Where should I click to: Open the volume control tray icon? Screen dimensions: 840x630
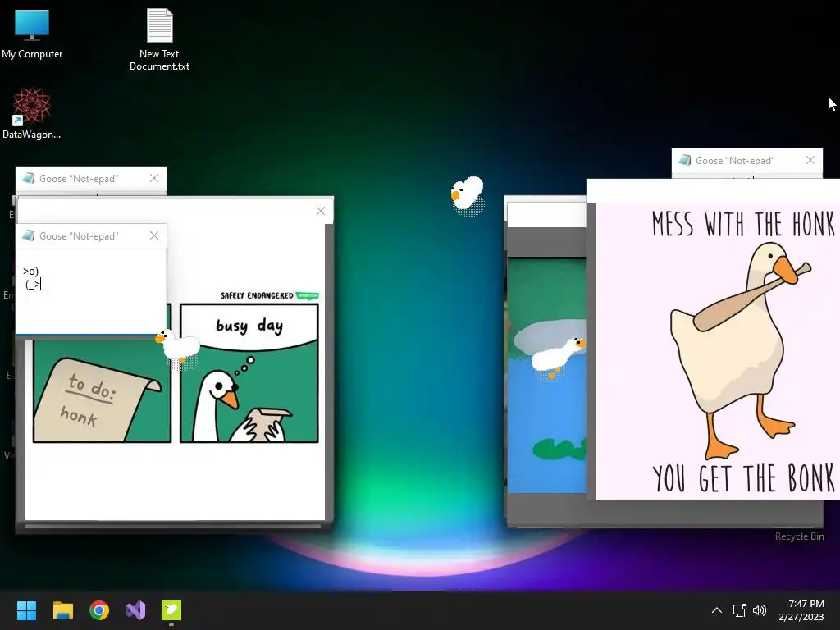point(760,610)
